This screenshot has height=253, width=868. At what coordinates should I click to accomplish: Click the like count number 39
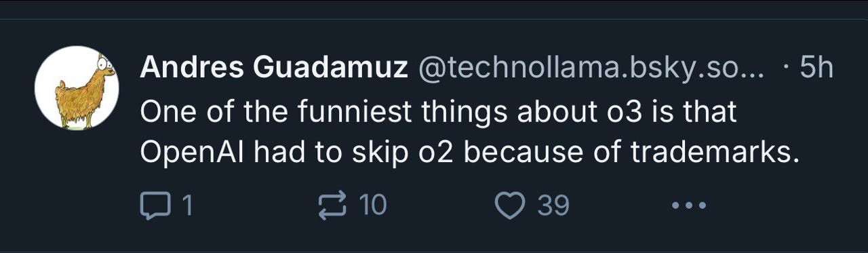pos(554,205)
